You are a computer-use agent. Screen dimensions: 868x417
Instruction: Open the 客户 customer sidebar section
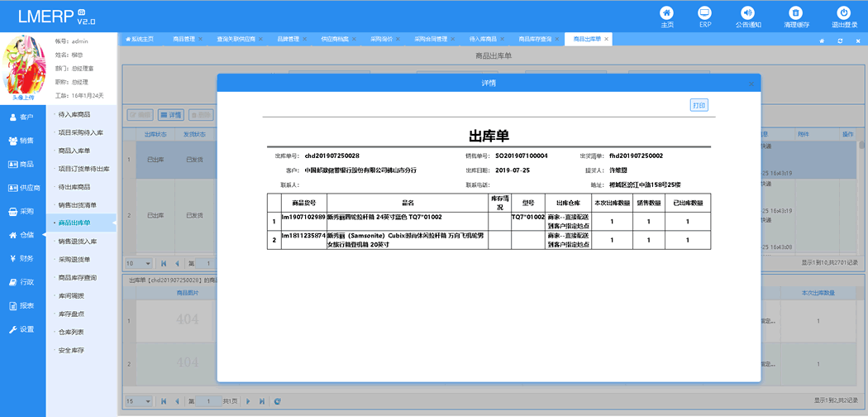click(22, 117)
